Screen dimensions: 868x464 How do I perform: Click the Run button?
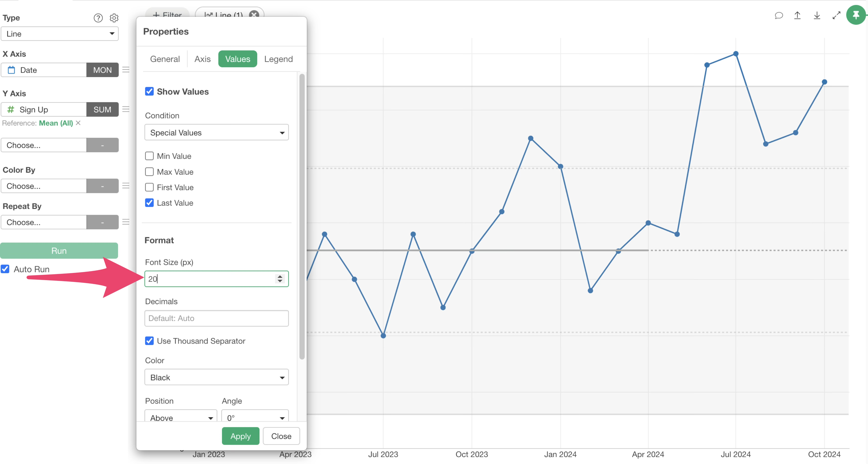pyautogui.click(x=59, y=251)
